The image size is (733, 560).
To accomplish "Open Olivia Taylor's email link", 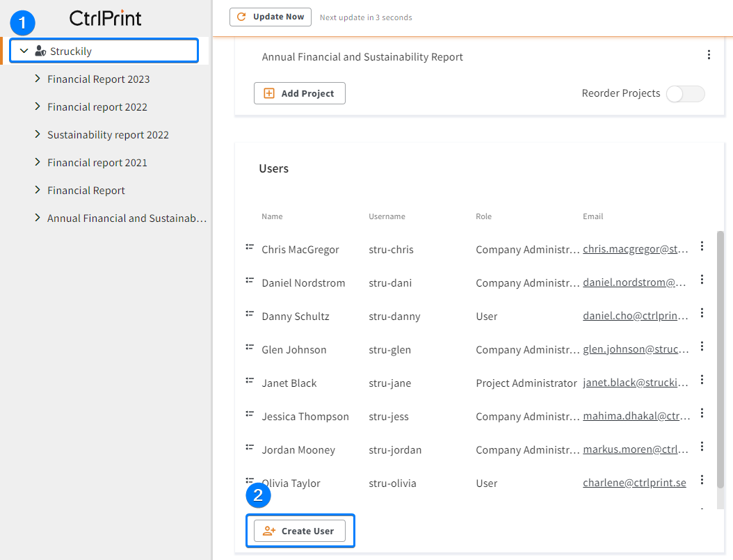I will coord(634,483).
